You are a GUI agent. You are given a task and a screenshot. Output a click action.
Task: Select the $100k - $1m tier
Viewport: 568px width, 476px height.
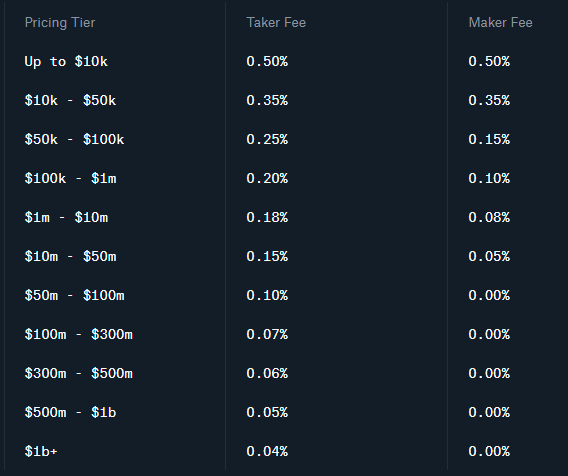[70, 178]
